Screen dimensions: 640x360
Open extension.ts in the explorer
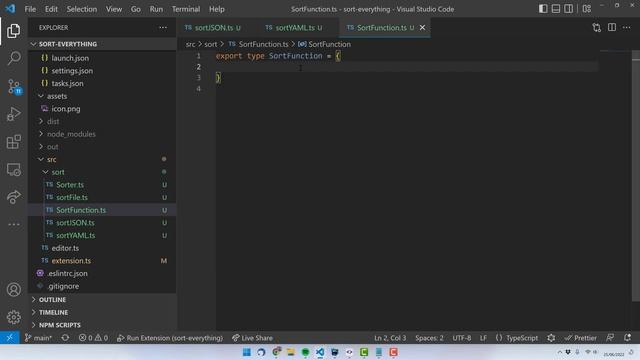click(x=102, y=260)
